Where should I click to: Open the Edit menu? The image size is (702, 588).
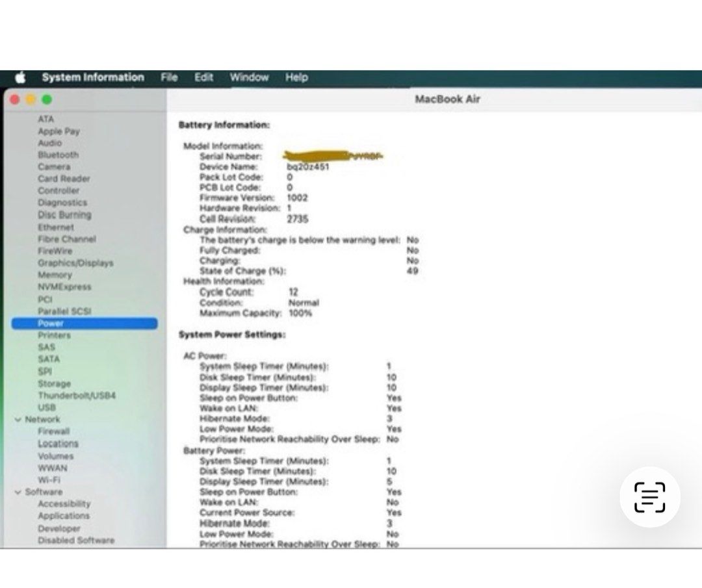(x=203, y=77)
